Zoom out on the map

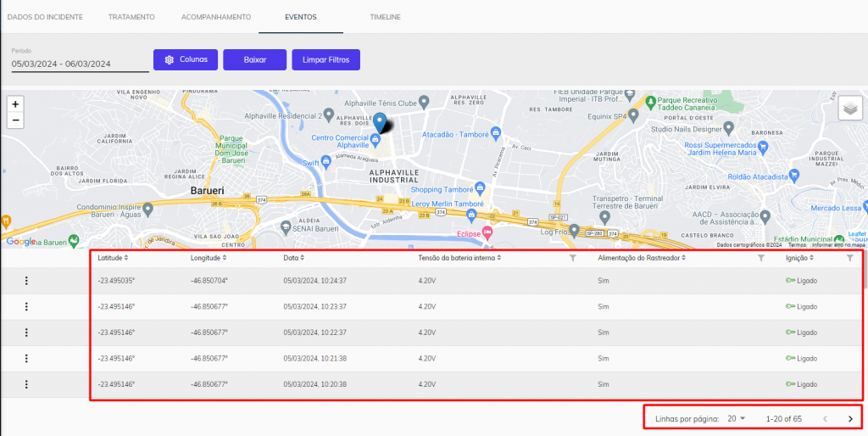point(15,120)
